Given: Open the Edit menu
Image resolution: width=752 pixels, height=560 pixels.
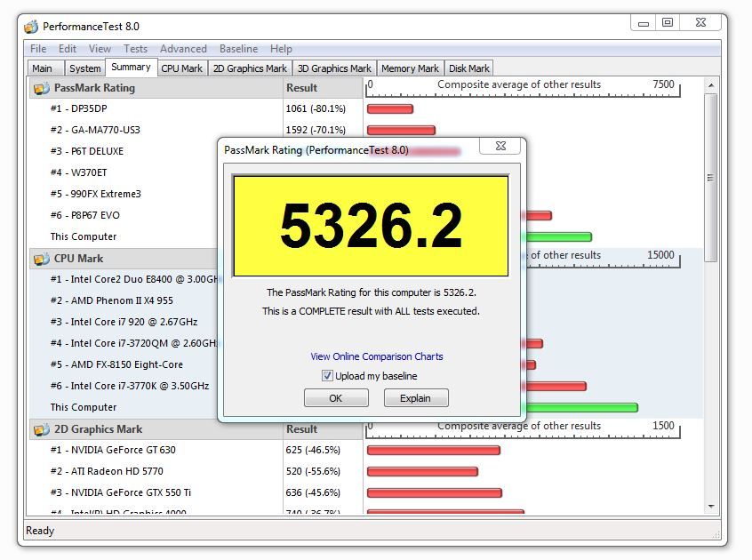Looking at the screenshot, I should (68, 49).
